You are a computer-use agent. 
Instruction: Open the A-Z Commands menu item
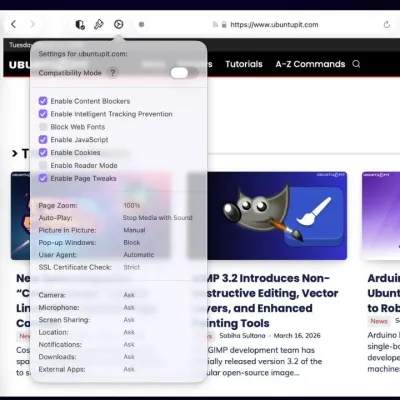tap(310, 64)
